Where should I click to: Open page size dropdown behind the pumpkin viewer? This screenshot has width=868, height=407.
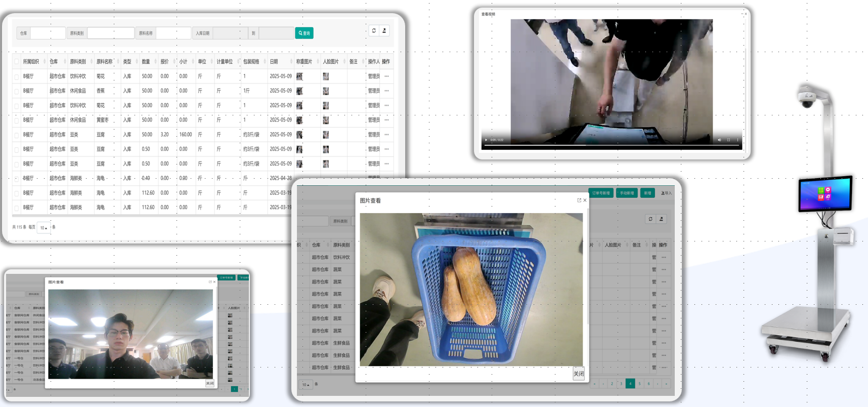point(306,385)
